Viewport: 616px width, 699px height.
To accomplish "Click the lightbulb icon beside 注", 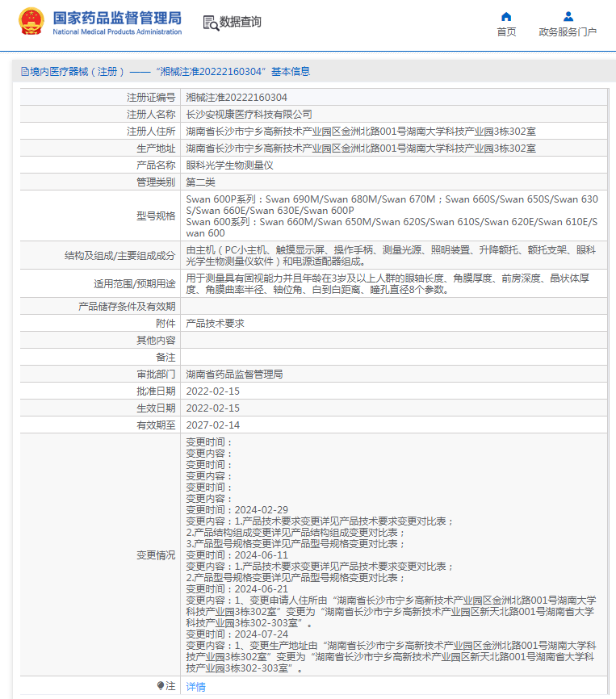I will 161,685.
